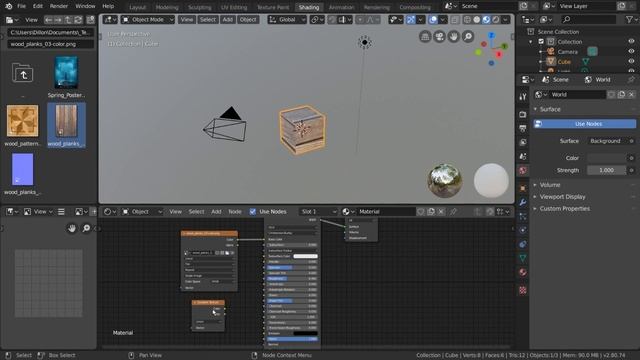
Task: Pin the properties editor context
Action: (631, 80)
